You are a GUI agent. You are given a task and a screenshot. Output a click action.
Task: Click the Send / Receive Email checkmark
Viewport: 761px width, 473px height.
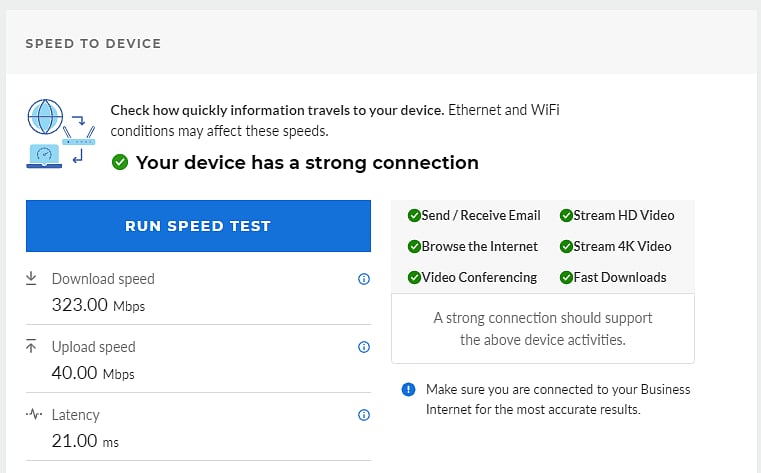point(414,215)
